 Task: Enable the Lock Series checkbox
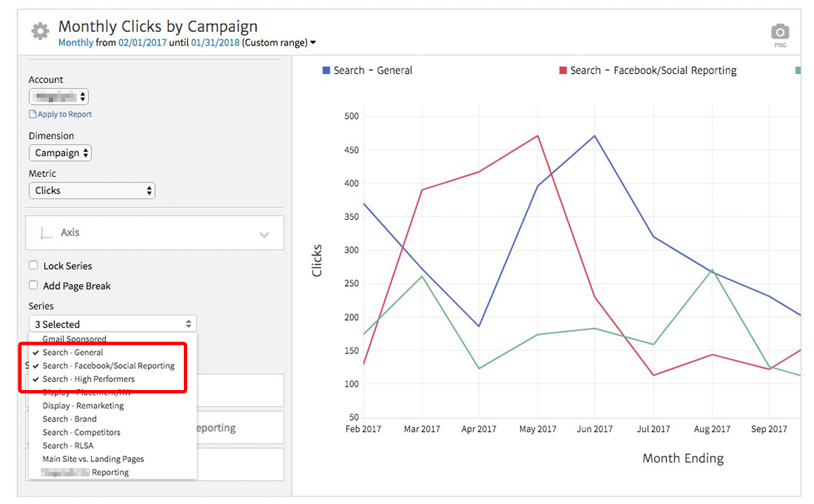click(33, 266)
